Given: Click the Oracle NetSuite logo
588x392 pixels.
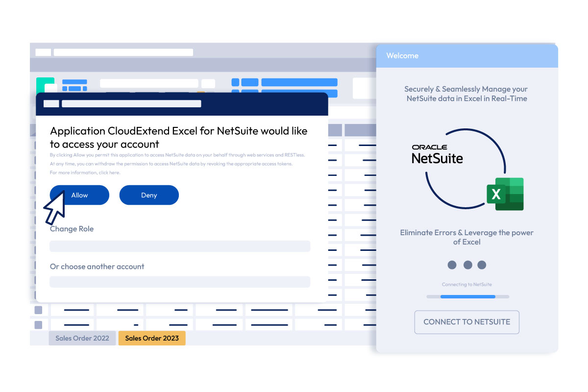Looking at the screenshot, I should 437,154.
